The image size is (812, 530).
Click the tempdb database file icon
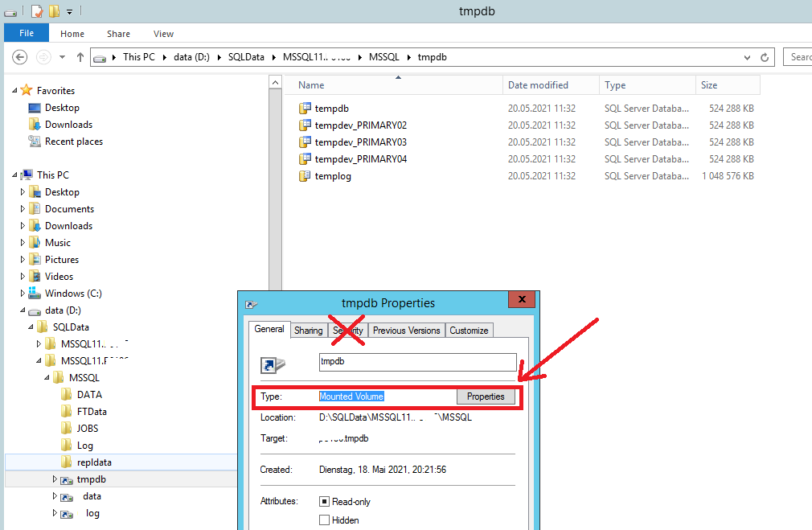[305, 109]
